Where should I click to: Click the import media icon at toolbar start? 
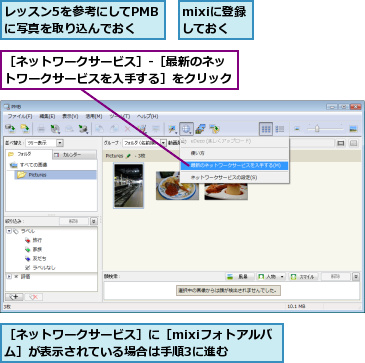(x=11, y=129)
